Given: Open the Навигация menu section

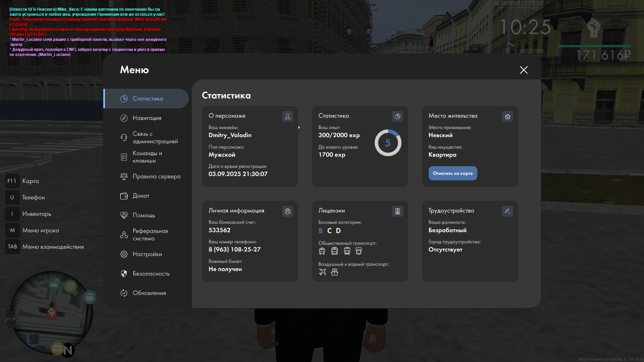Looking at the screenshot, I should pos(147,118).
